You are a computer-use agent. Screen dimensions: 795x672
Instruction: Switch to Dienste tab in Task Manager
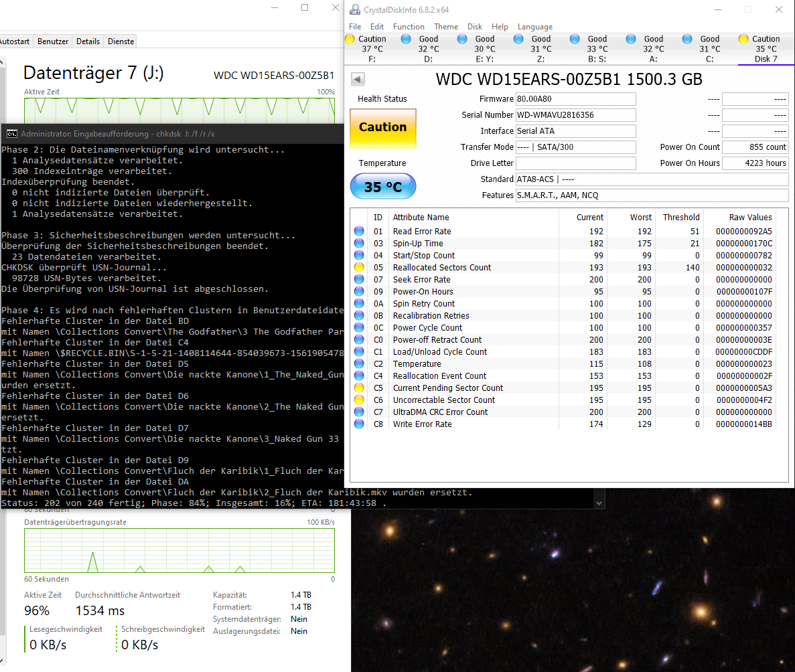(x=121, y=41)
